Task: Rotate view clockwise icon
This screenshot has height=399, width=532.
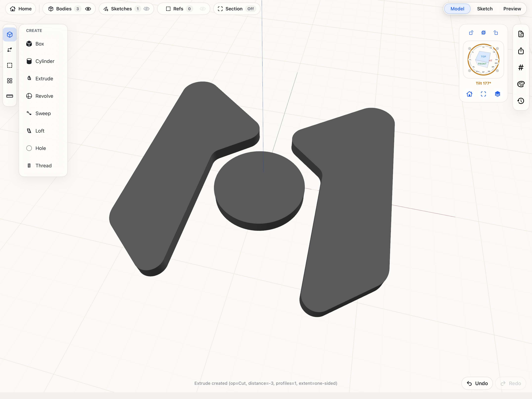Action: (x=496, y=33)
